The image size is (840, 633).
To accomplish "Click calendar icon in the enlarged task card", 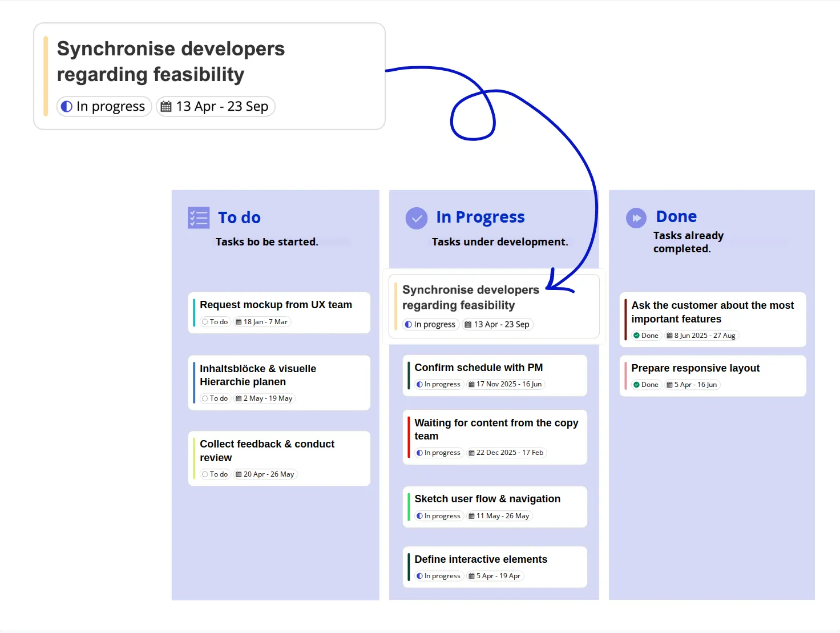I will (166, 107).
